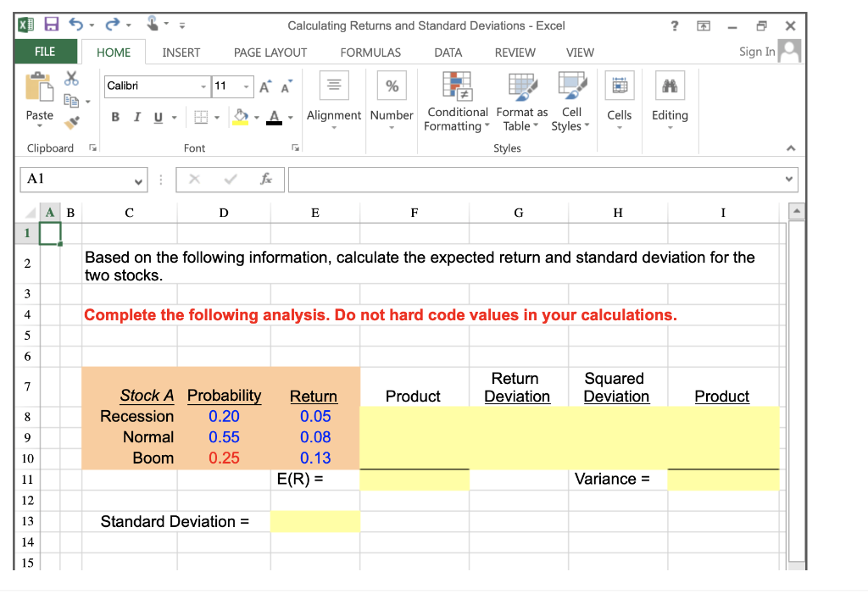Open the REVIEW ribbon tab
Viewport: 868px width, 594px height.
[515, 52]
